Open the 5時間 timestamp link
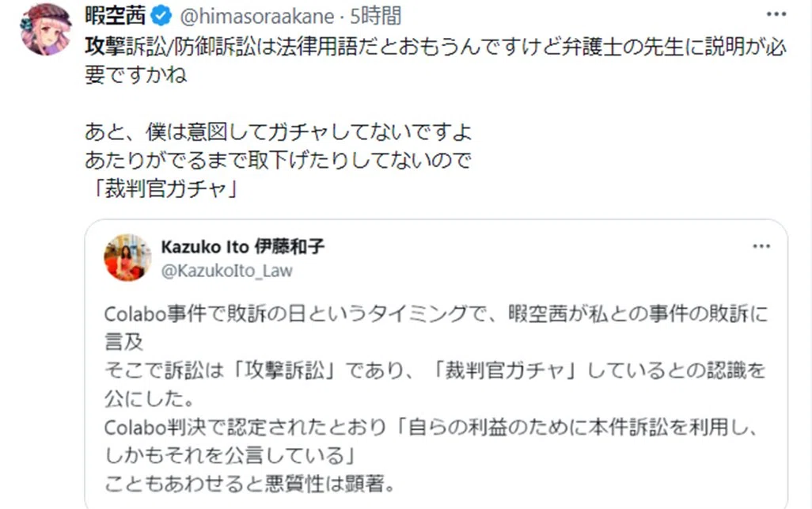The image size is (812, 509). (376, 16)
